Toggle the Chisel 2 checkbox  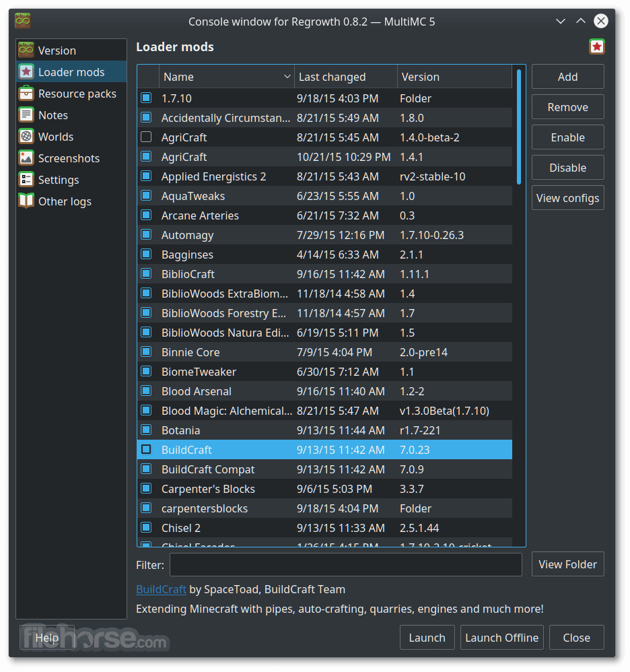pos(147,528)
